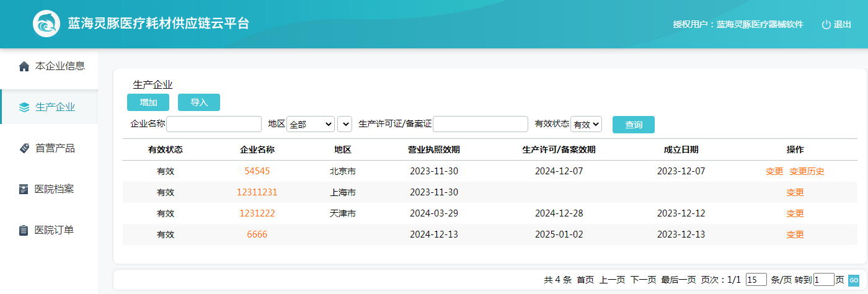Click the power icon next to 退出

(826, 25)
